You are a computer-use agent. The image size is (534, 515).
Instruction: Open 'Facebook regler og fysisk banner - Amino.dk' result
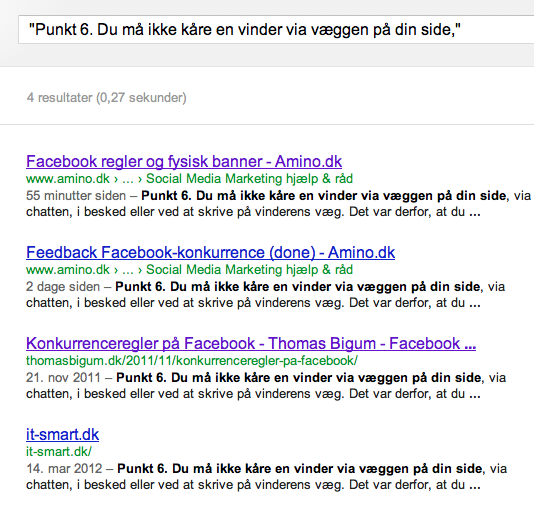click(x=184, y=161)
